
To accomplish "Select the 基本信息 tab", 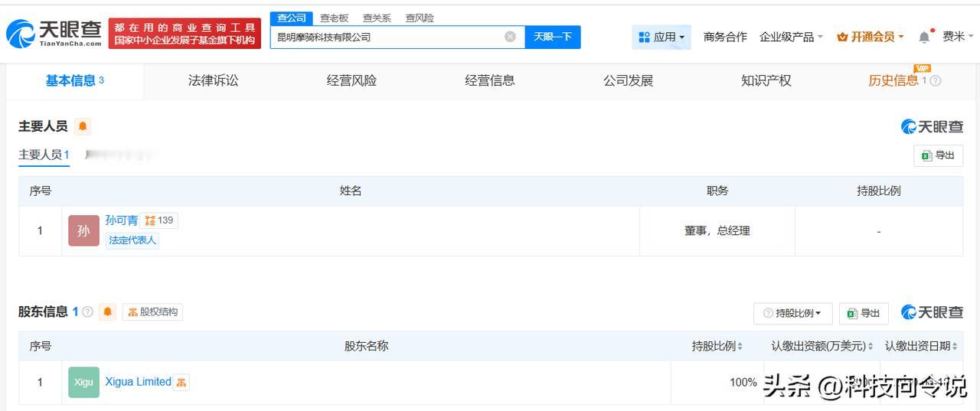I will pyautogui.click(x=74, y=80).
